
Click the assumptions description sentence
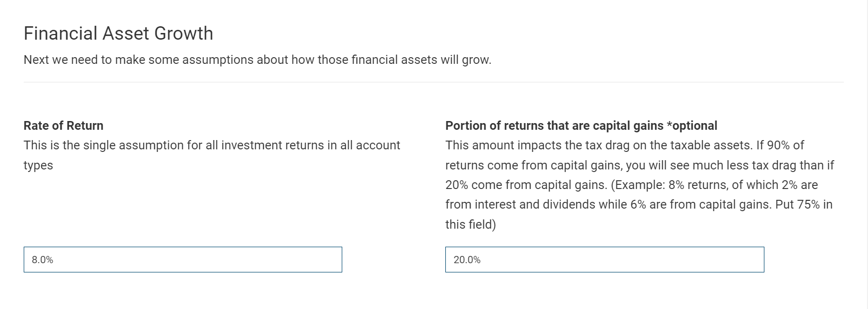coord(257,59)
